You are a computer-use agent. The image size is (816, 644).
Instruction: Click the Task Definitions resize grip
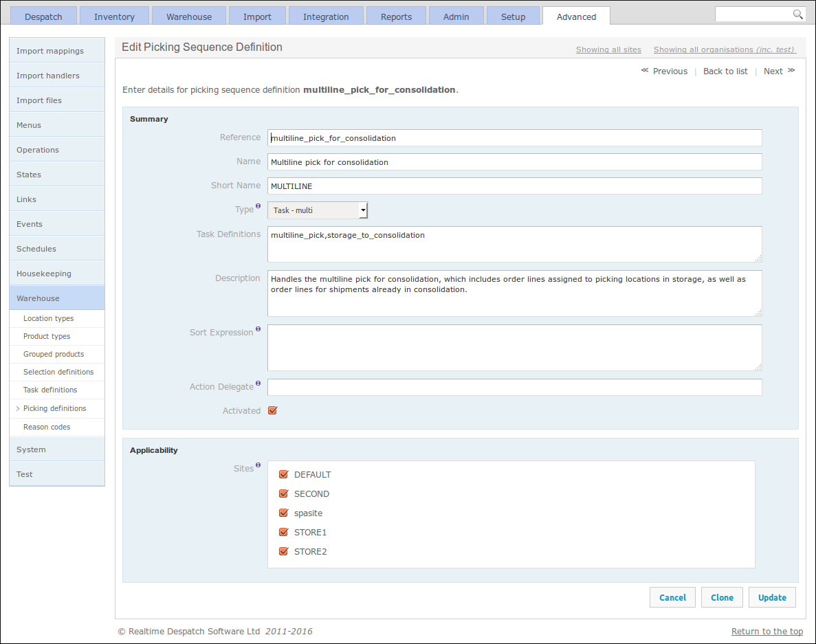coord(758,258)
